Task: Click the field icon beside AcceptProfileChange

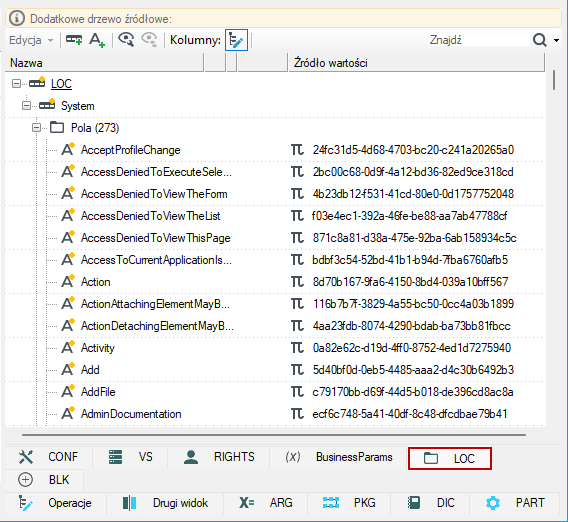Action: click(68, 149)
